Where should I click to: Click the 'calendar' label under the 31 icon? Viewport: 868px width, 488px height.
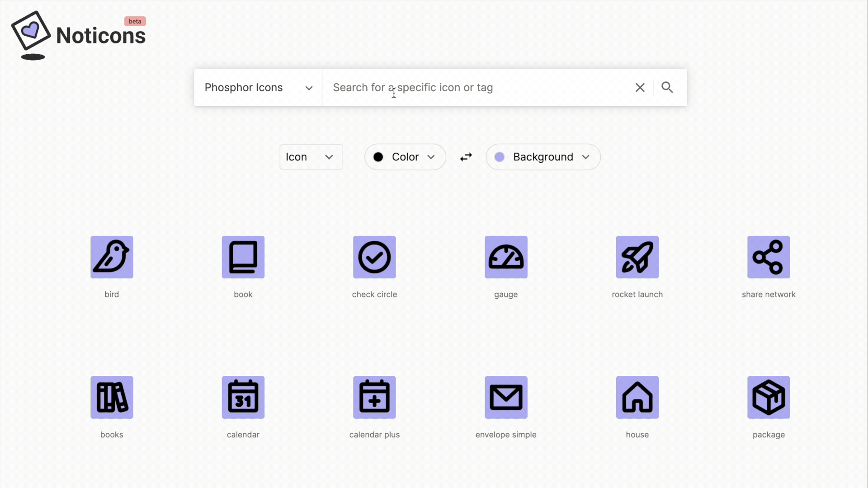tap(243, 435)
